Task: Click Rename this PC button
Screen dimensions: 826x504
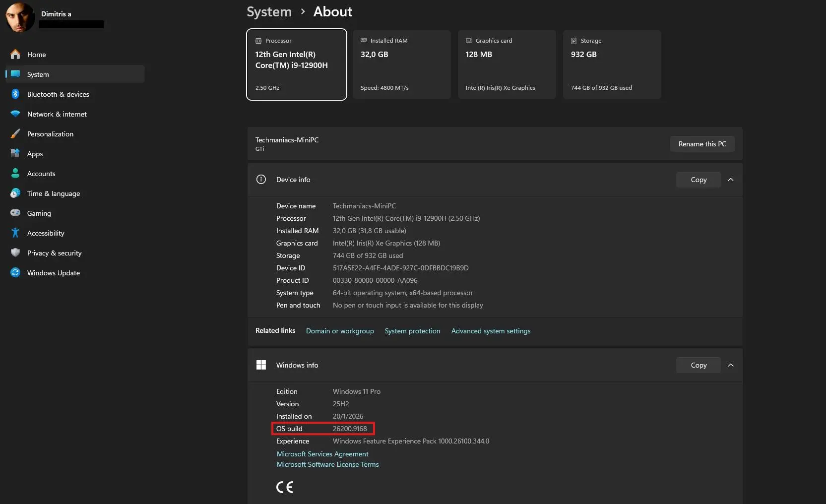Action: [x=702, y=144]
